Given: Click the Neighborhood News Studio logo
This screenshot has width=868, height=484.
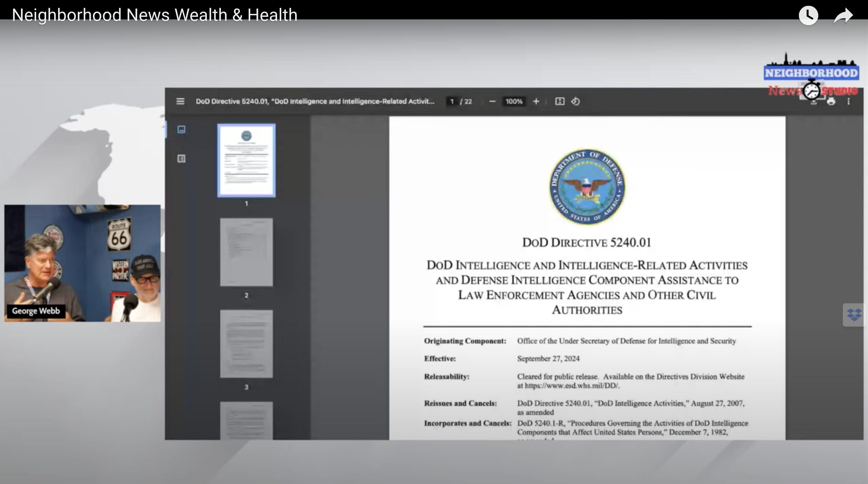Looking at the screenshot, I should tap(811, 77).
